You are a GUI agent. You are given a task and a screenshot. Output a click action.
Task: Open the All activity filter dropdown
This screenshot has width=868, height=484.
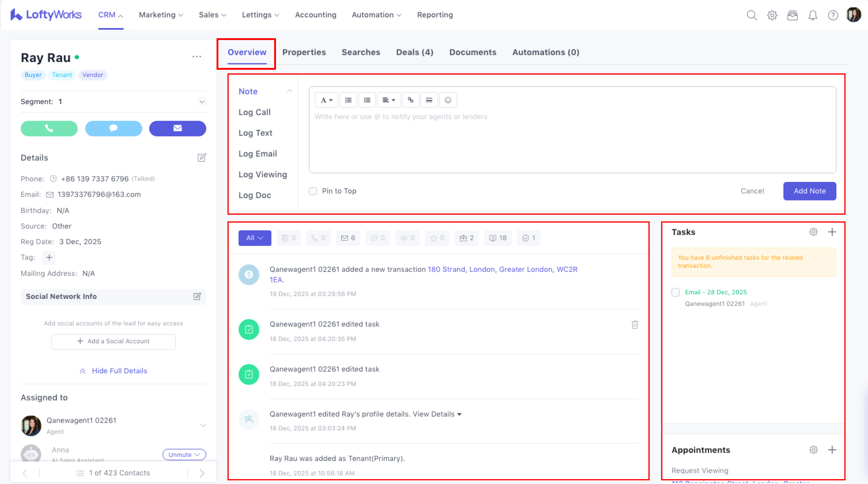click(x=255, y=238)
